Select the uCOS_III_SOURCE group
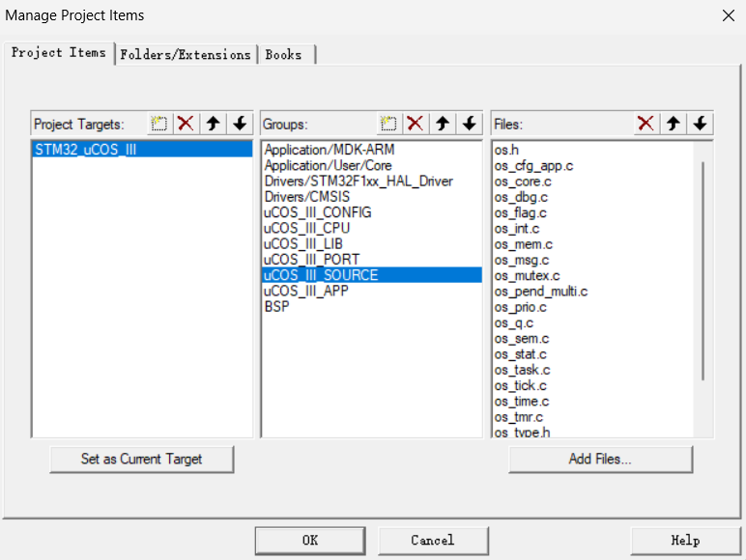746x560 pixels. 372,275
